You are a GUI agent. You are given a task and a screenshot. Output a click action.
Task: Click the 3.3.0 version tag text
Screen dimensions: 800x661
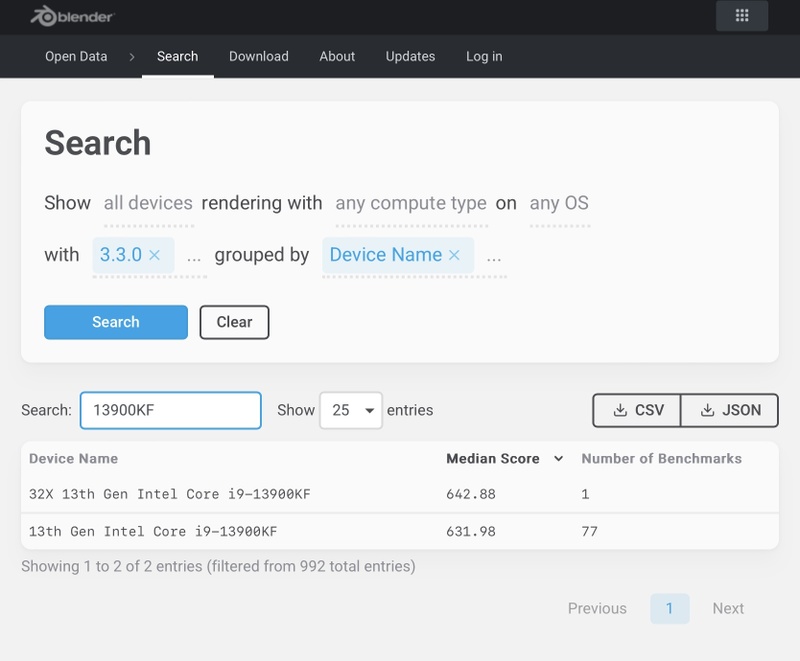coord(121,255)
